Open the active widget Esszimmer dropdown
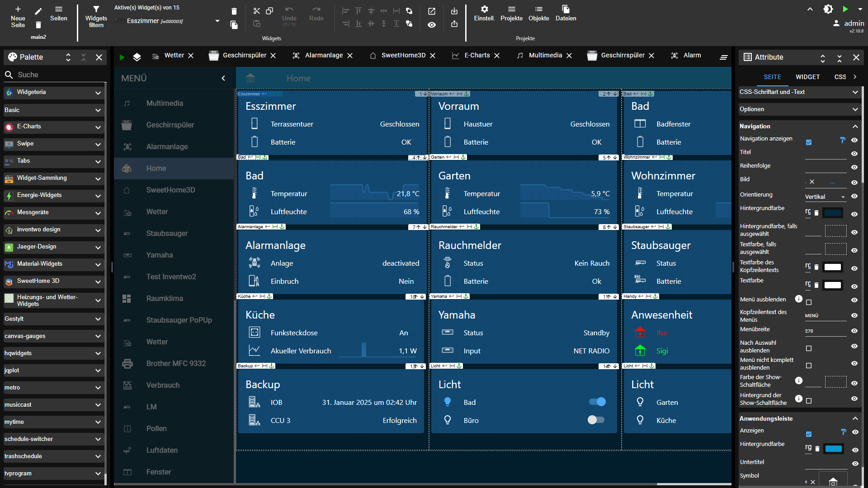868x488 pixels. point(217,21)
